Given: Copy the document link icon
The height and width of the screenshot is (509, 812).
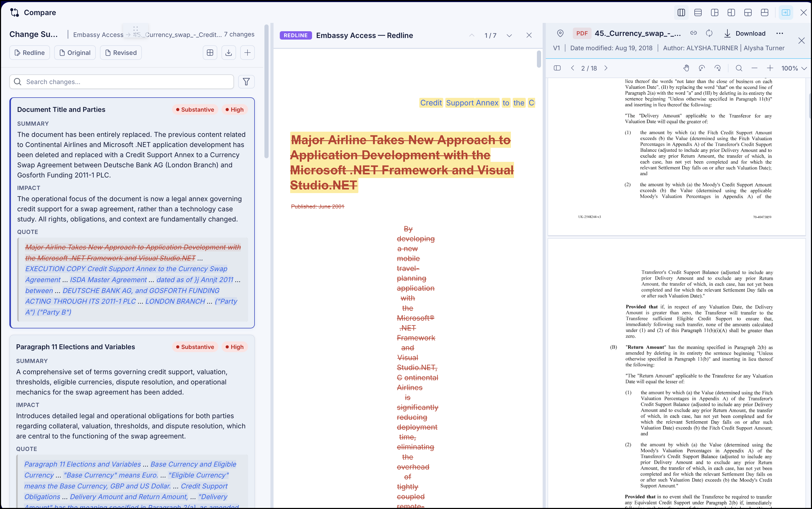Looking at the screenshot, I should [x=694, y=33].
